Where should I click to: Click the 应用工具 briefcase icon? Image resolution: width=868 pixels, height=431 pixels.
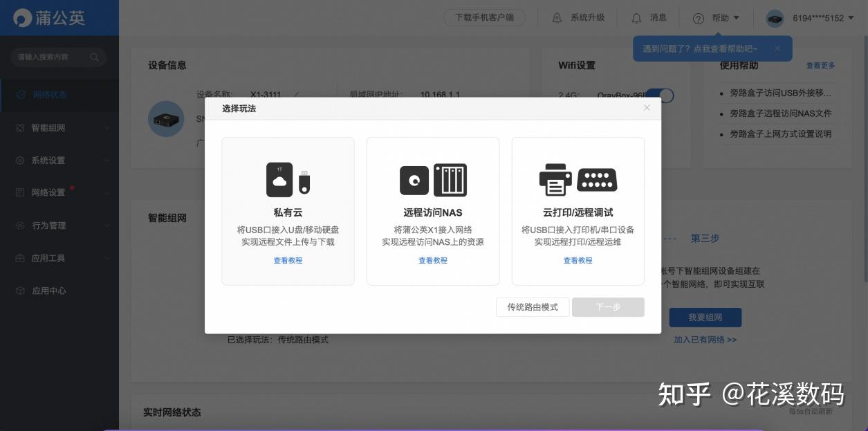coord(21,258)
